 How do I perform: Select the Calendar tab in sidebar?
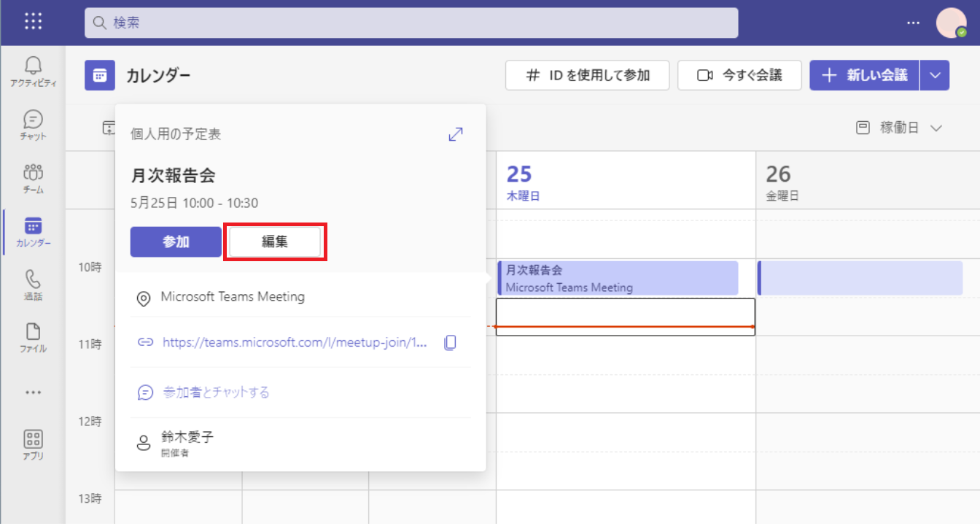click(34, 231)
